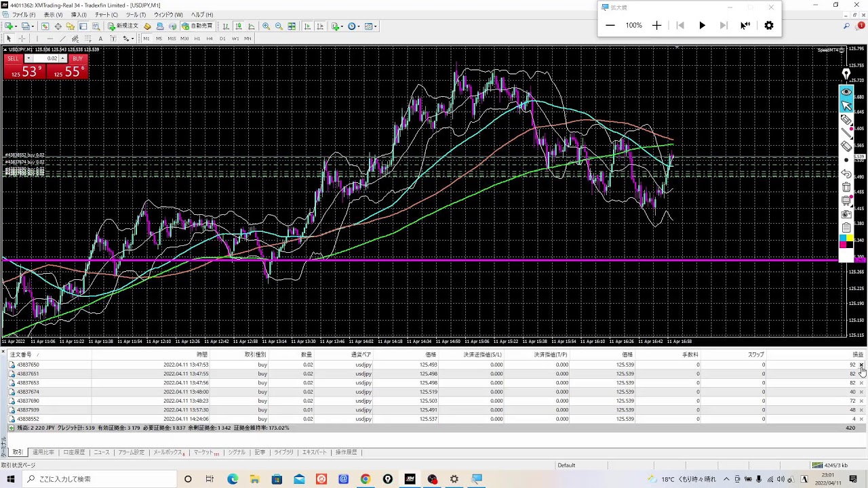This screenshot has height=488, width=868.
Task: Close order 43837650 with the x
Action: click(x=861, y=365)
